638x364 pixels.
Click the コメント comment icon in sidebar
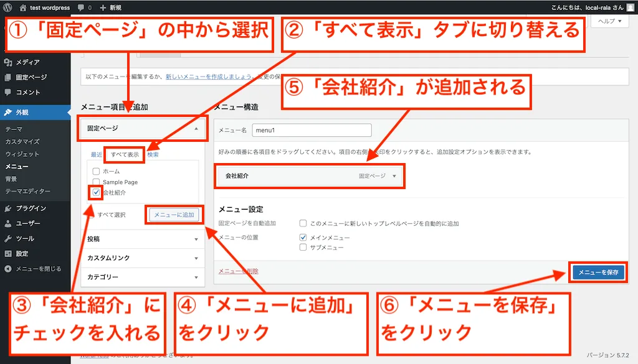click(x=7, y=92)
